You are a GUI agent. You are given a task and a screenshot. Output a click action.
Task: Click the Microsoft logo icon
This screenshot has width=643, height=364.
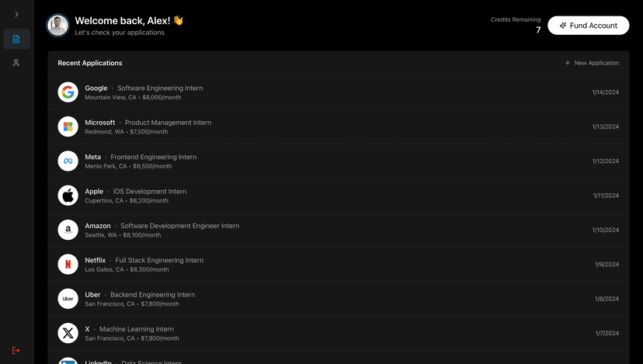pos(68,127)
